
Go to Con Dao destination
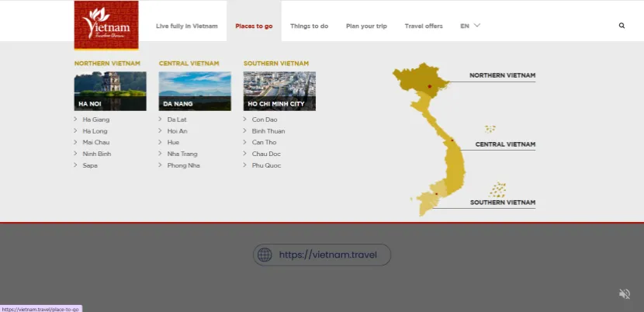pos(265,120)
